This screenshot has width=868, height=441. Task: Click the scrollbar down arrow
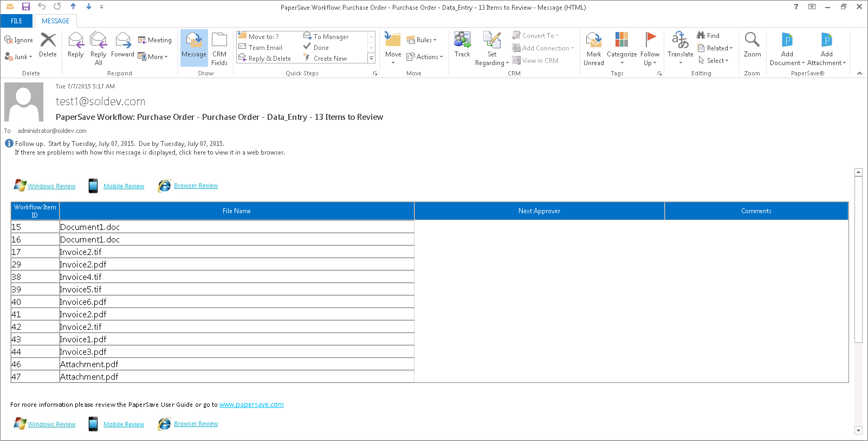click(x=858, y=430)
